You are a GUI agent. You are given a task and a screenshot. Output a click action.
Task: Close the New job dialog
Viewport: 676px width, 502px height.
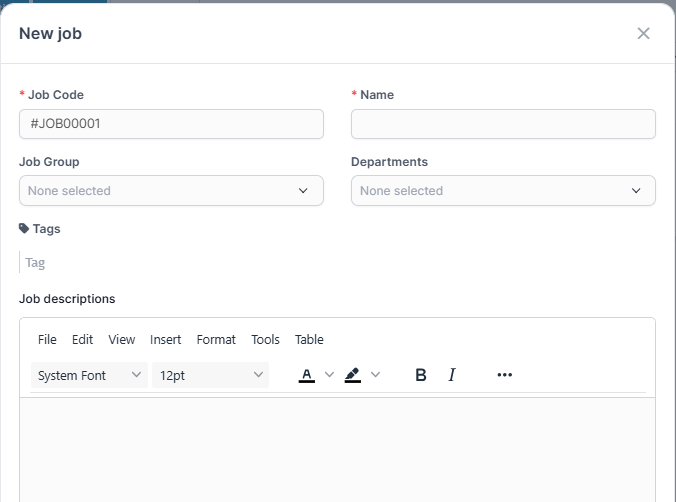pos(643,33)
